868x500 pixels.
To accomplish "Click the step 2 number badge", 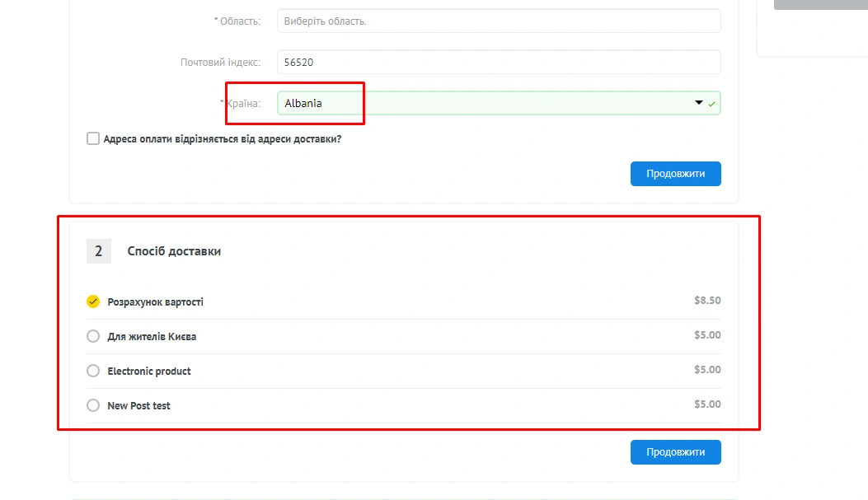I will click(x=98, y=251).
